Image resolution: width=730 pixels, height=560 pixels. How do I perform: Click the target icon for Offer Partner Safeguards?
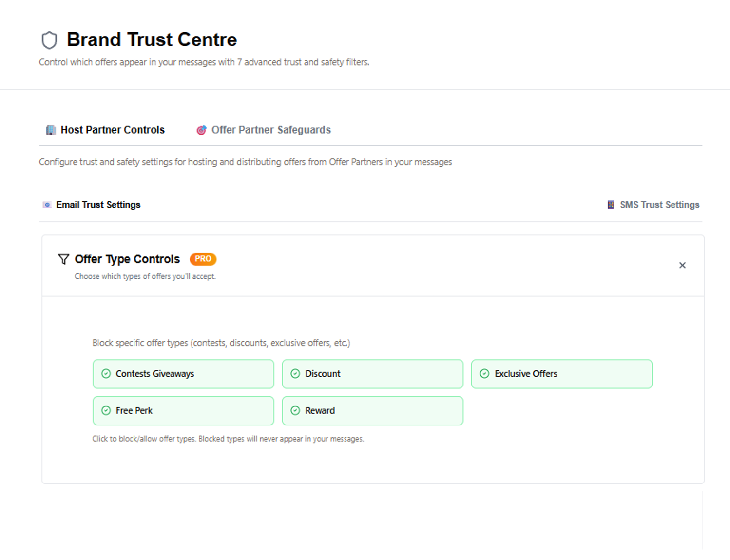tap(201, 130)
